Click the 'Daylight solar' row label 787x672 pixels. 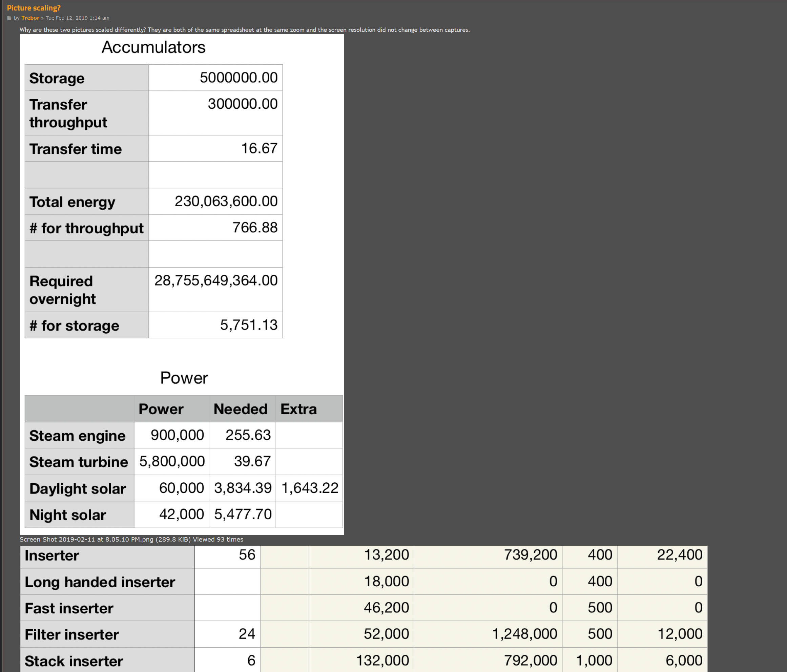78,489
